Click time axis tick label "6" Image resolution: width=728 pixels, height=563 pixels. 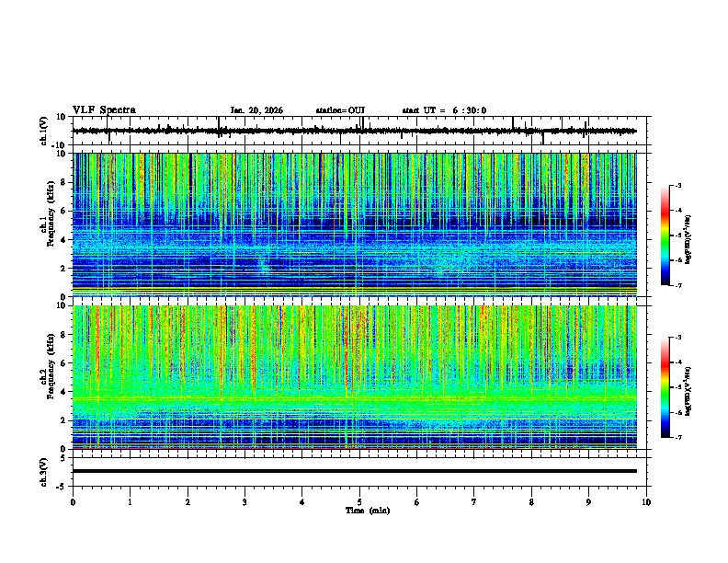tap(417, 502)
